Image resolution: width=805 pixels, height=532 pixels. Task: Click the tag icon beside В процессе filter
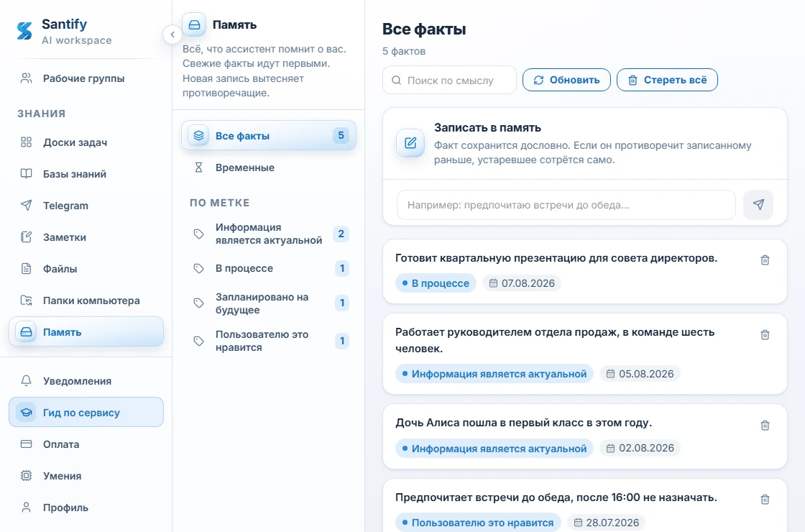[198, 269]
